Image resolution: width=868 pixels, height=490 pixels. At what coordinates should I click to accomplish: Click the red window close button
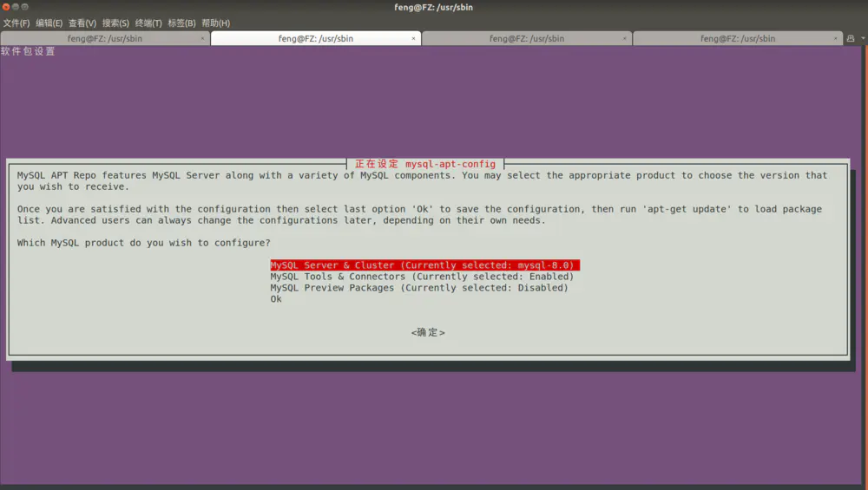coord(5,7)
